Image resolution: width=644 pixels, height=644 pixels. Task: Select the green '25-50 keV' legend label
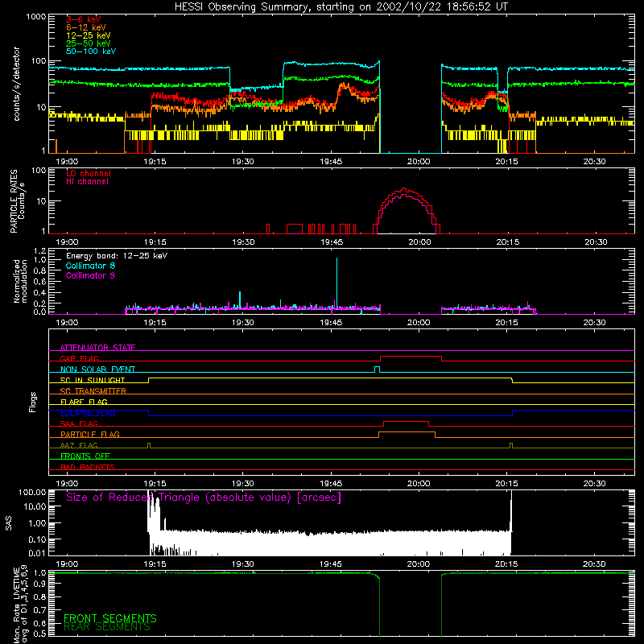89,43
